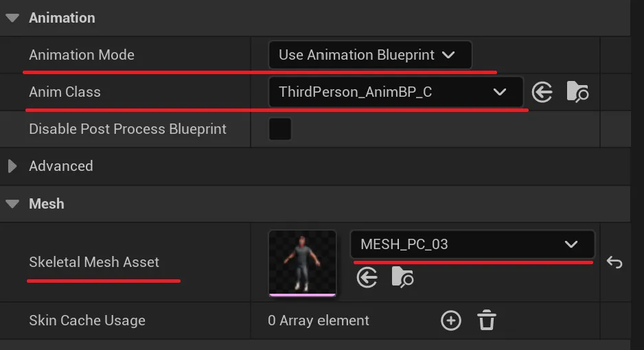Use selected asset arrow for Anim Class

(542, 92)
